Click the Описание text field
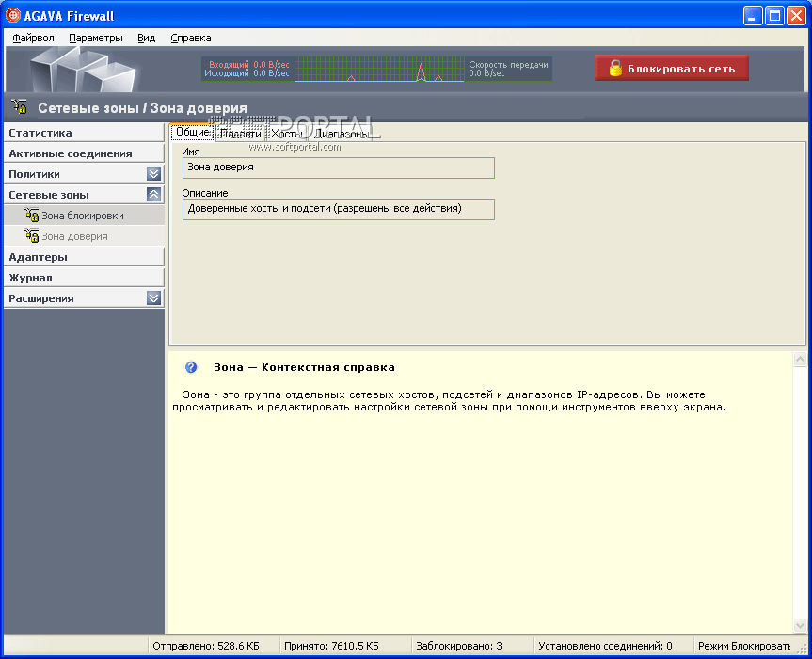Screen dimensions: 812x659 [339, 209]
